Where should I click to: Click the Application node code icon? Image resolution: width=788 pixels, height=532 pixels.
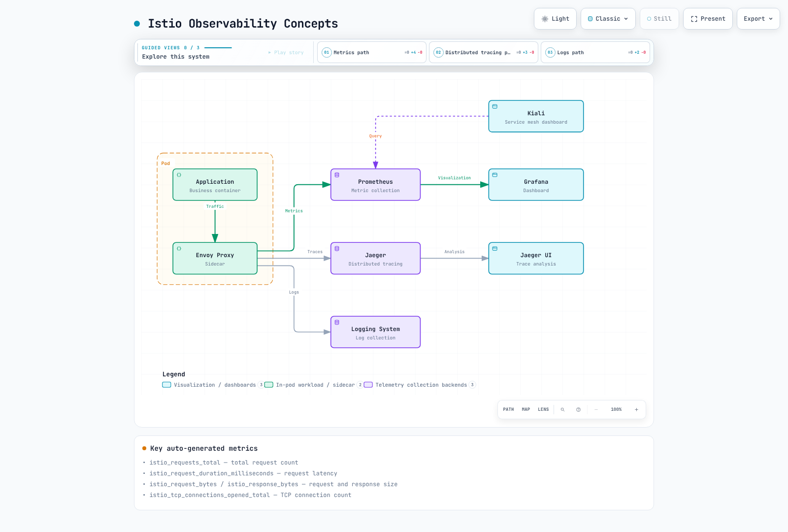coord(179,175)
